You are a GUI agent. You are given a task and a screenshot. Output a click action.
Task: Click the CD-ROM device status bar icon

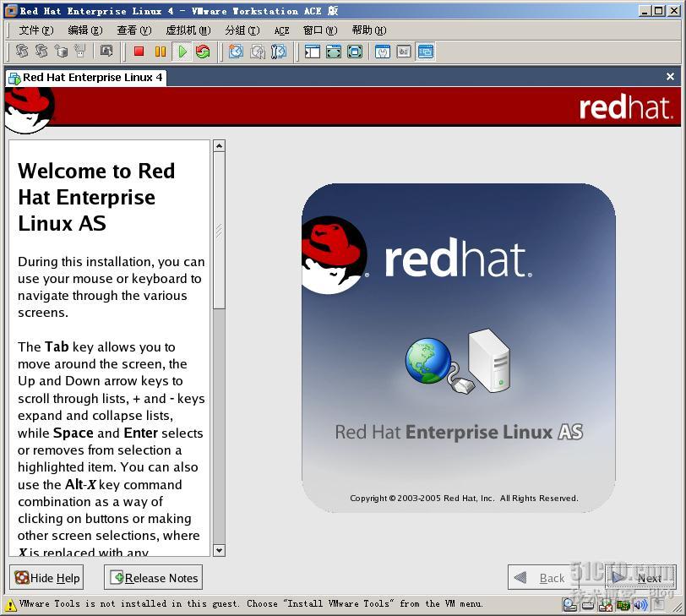569,605
